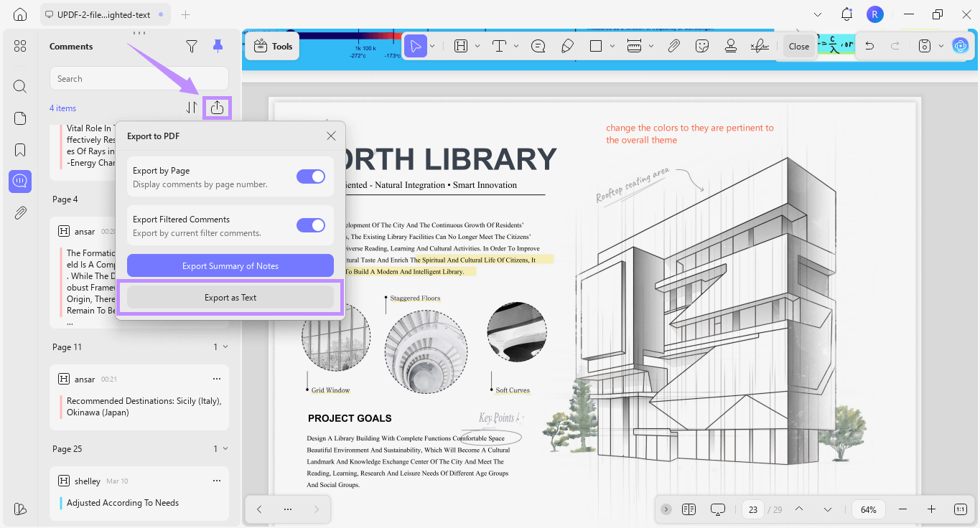This screenshot has height=528, width=980.
Task: Open the save options dropdown arrow
Action: click(x=941, y=46)
